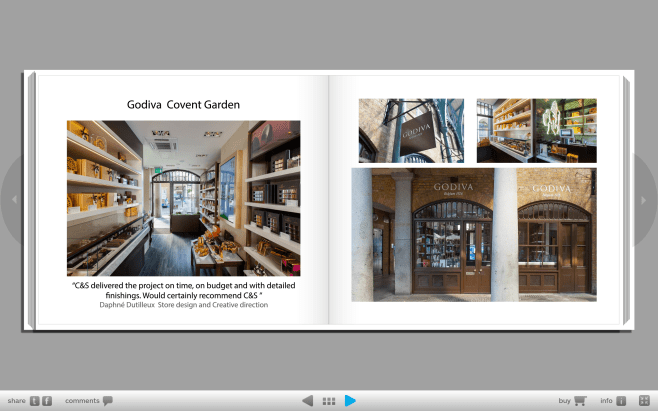
Task: Click the buy shopping cart icon
Action: (x=580, y=401)
